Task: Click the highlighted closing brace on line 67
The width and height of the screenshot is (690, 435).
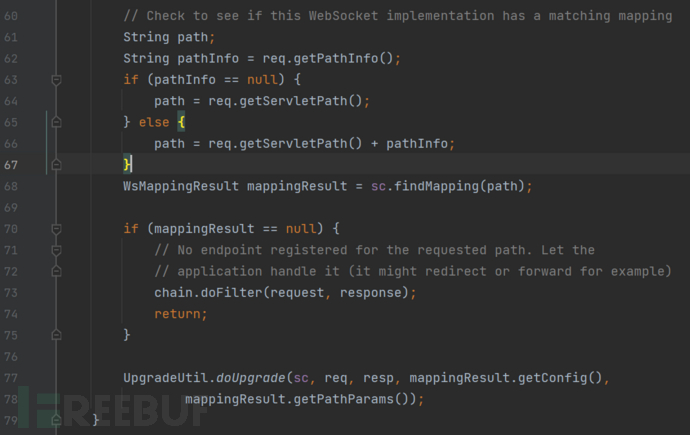Action: [127, 164]
